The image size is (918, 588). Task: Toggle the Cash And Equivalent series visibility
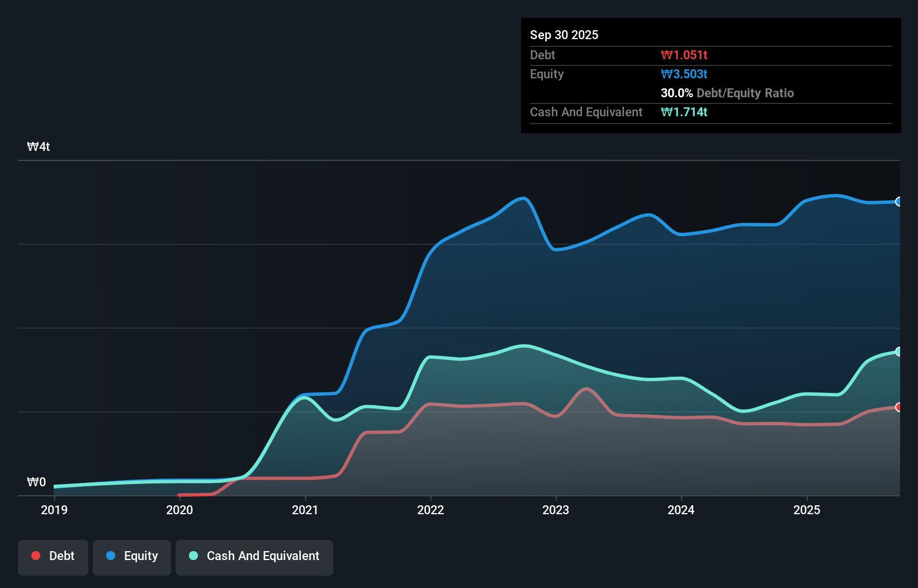click(x=254, y=557)
